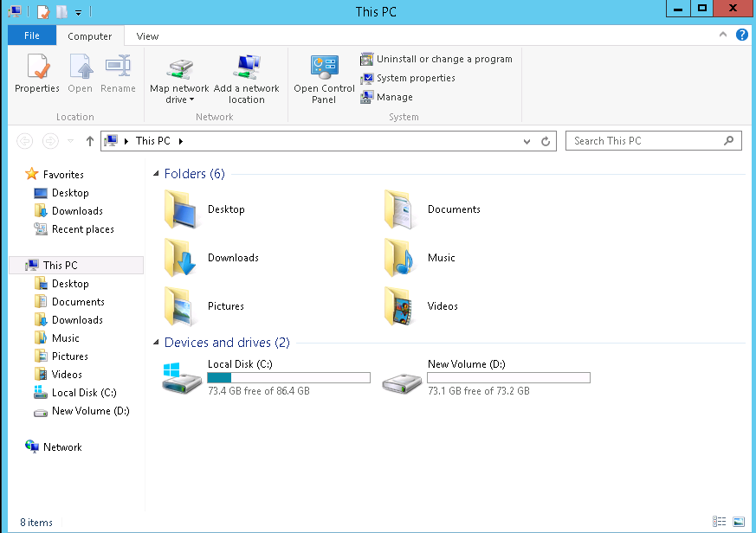Click the Rename icon in the ribbon
The width and height of the screenshot is (756, 533).
[x=118, y=67]
